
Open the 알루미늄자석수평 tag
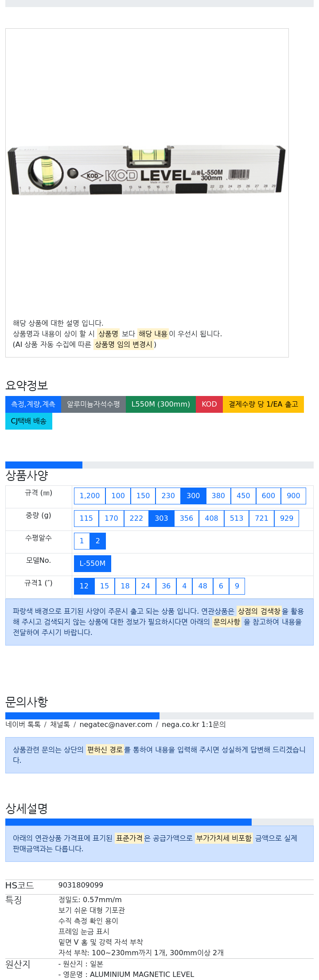point(93,404)
